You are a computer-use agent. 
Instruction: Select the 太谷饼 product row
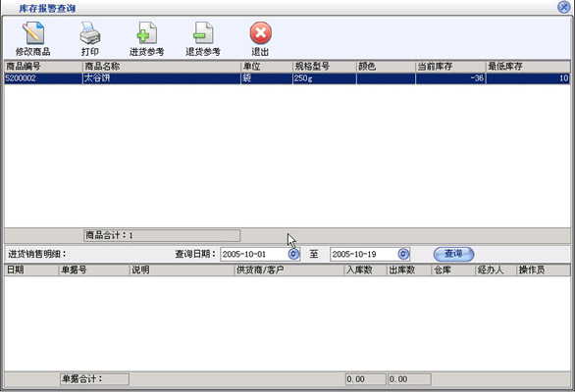click(287, 78)
